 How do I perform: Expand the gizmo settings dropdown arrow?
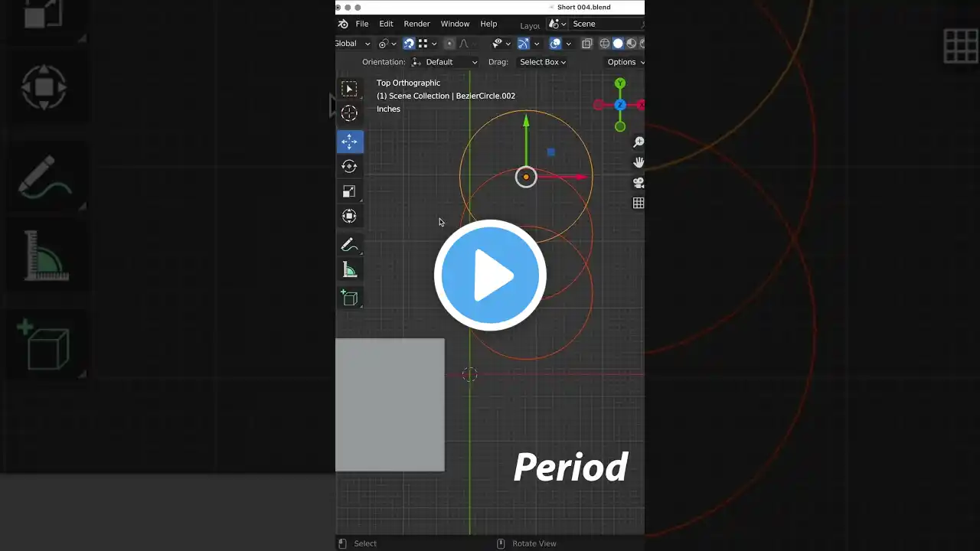point(536,44)
